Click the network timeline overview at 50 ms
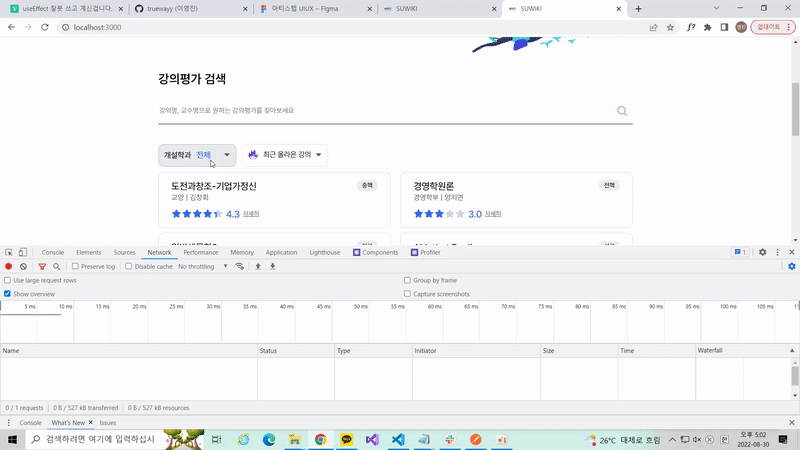800x450 pixels. [x=361, y=307]
